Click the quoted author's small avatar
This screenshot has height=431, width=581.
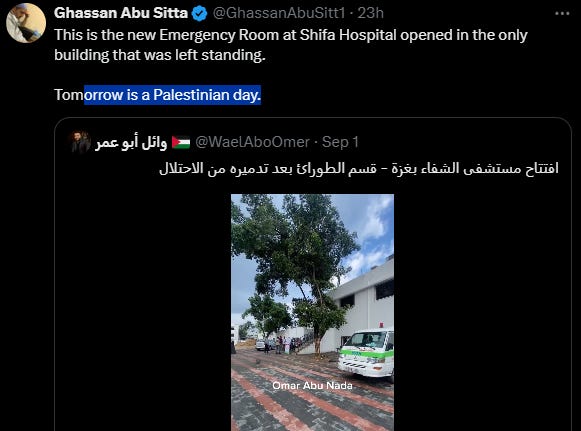click(81, 142)
